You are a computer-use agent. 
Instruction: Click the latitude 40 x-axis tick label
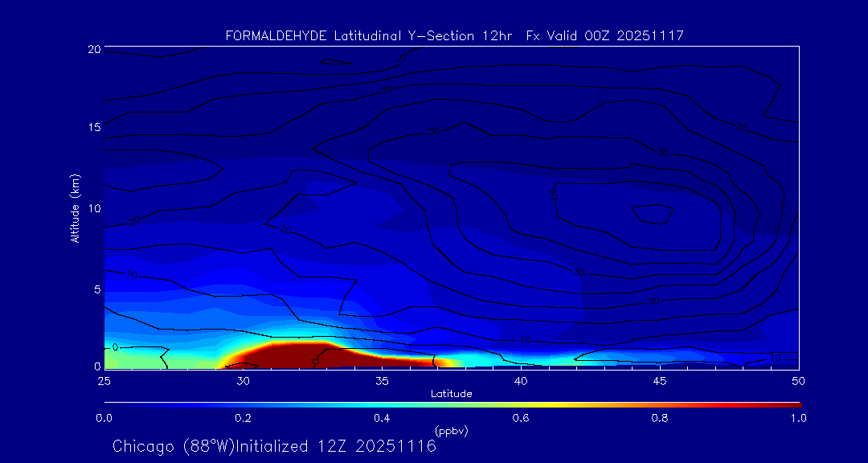[x=521, y=380]
